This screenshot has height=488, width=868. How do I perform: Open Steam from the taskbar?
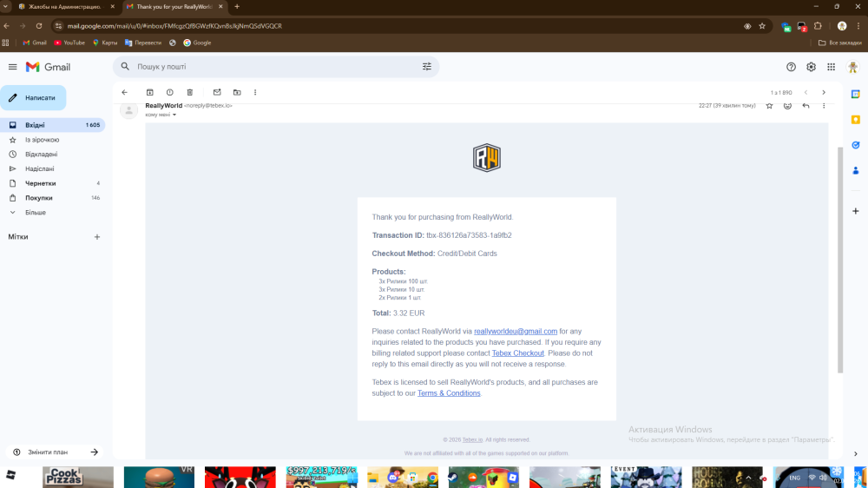click(x=453, y=477)
